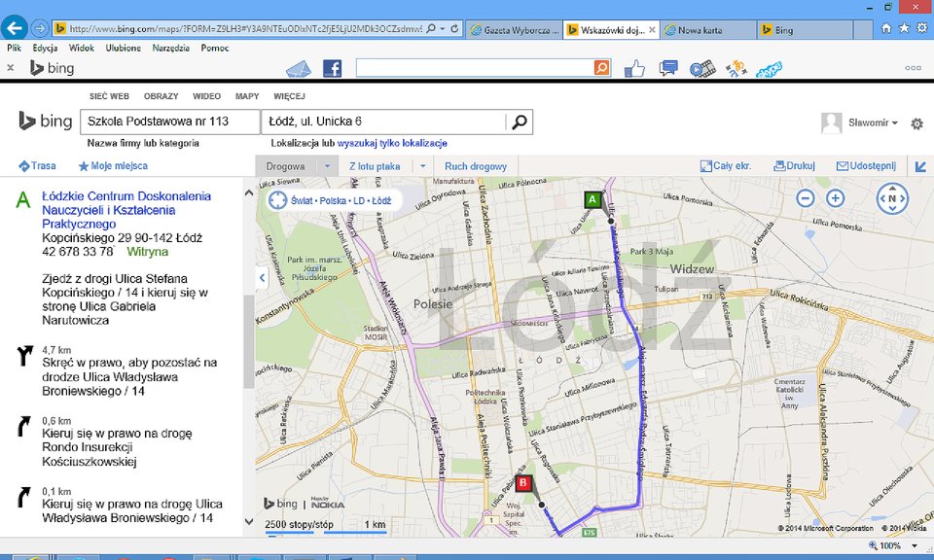Go back with the browser back arrow
This screenshot has width=934, height=560.
tap(15, 27)
